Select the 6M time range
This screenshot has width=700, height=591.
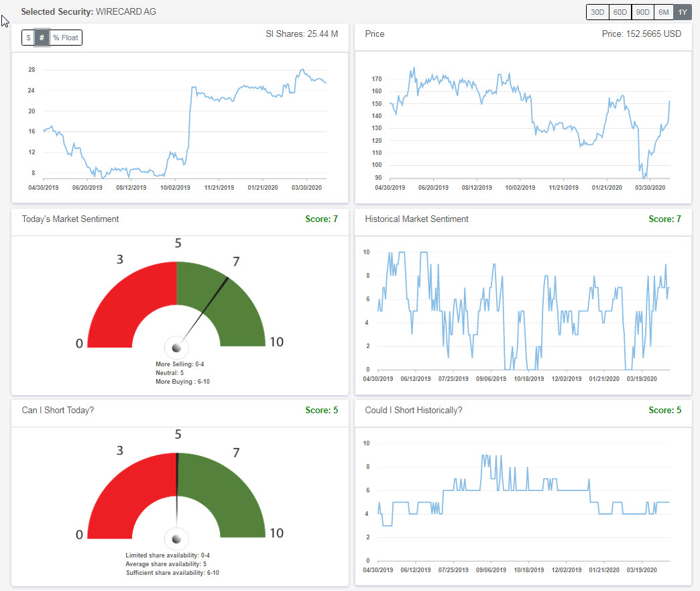coord(663,11)
